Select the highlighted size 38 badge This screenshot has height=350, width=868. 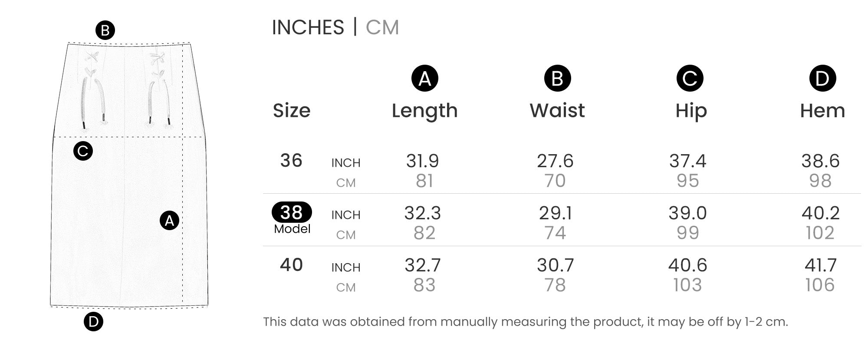[x=292, y=212]
